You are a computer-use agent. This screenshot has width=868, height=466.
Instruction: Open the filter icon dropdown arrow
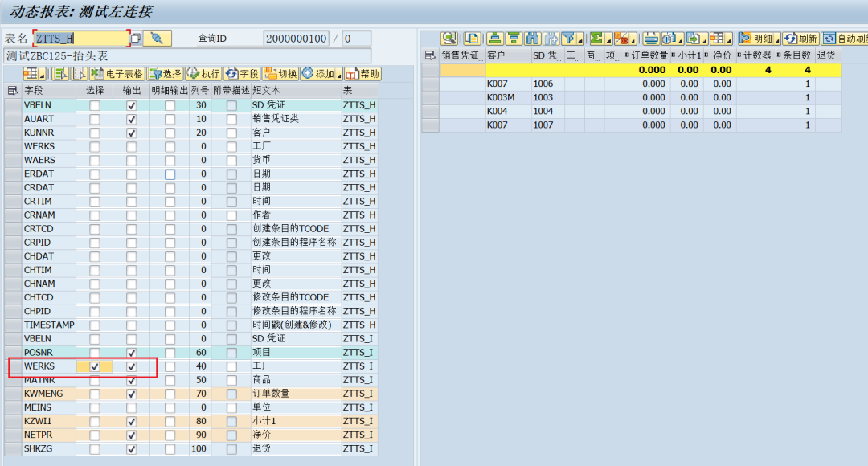pos(580,39)
